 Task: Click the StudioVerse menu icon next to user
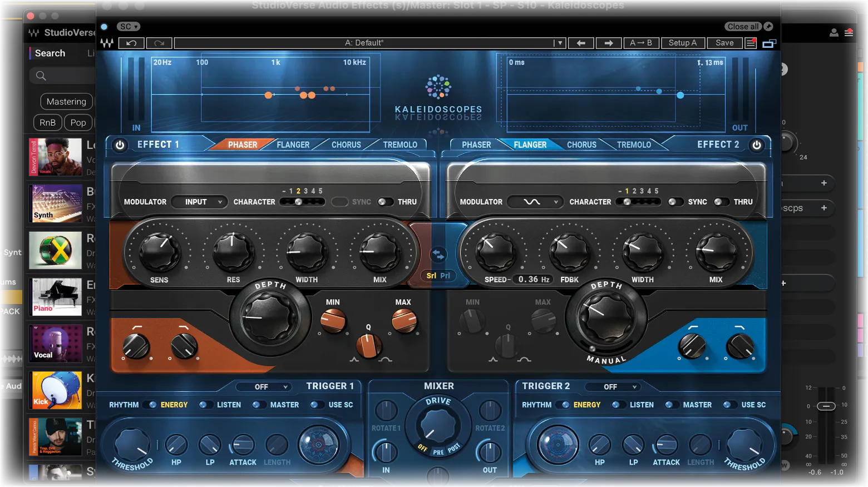tap(849, 33)
